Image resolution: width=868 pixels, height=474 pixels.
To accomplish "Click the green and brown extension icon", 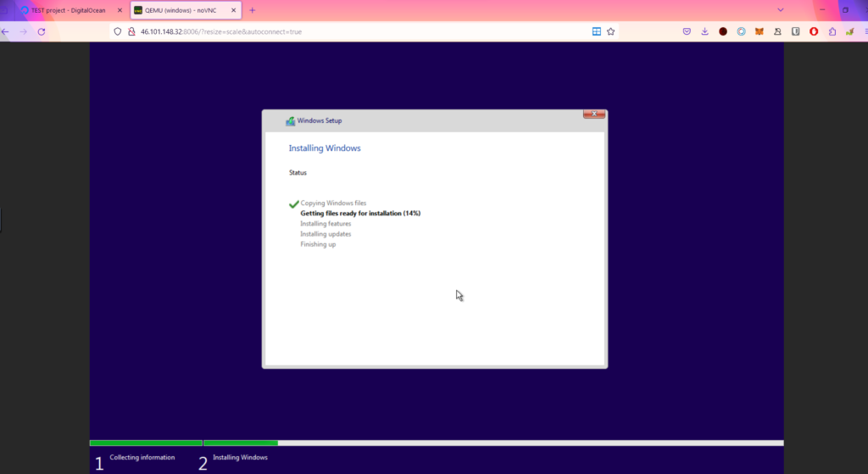I will pyautogui.click(x=849, y=31).
